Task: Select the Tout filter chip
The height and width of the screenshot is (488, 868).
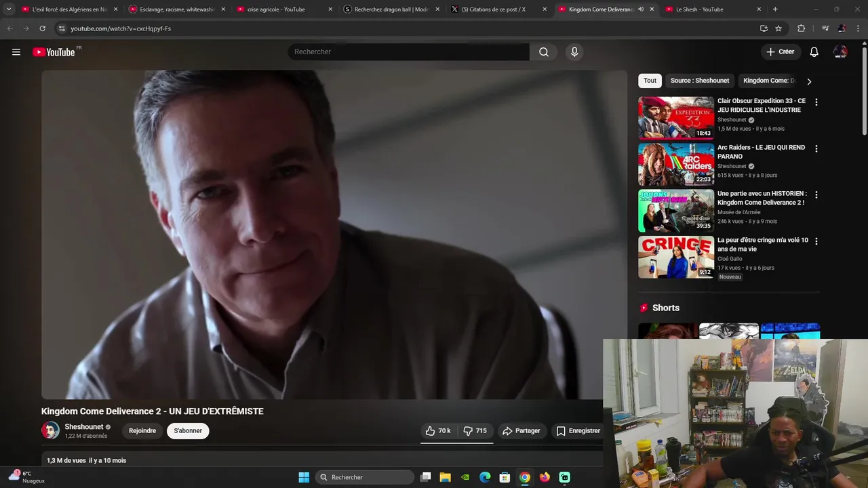Action: click(650, 81)
